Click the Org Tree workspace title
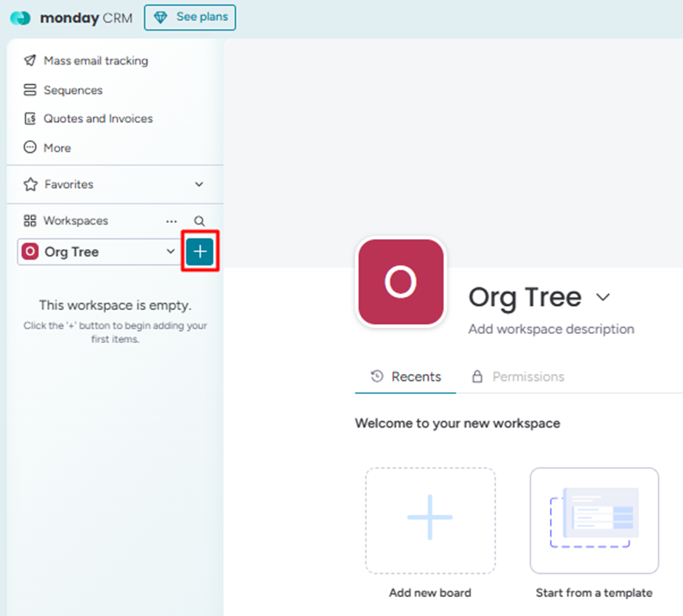This screenshot has width=683, height=616. tap(525, 297)
